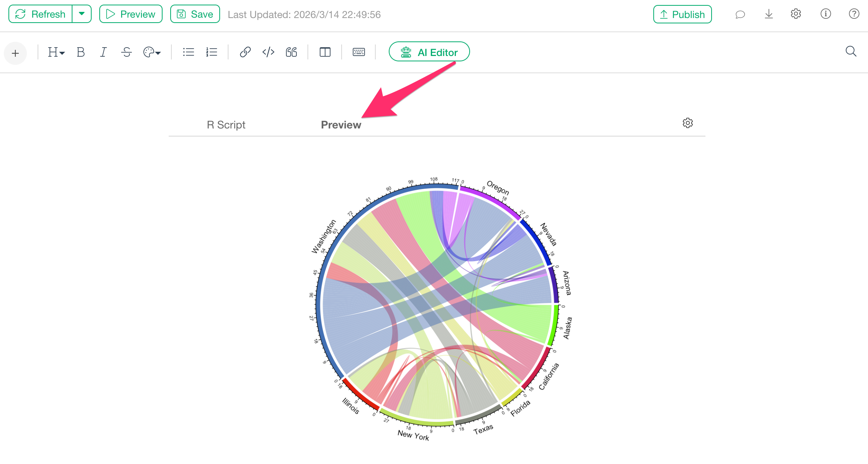Insert a bulleted list

[188, 52]
